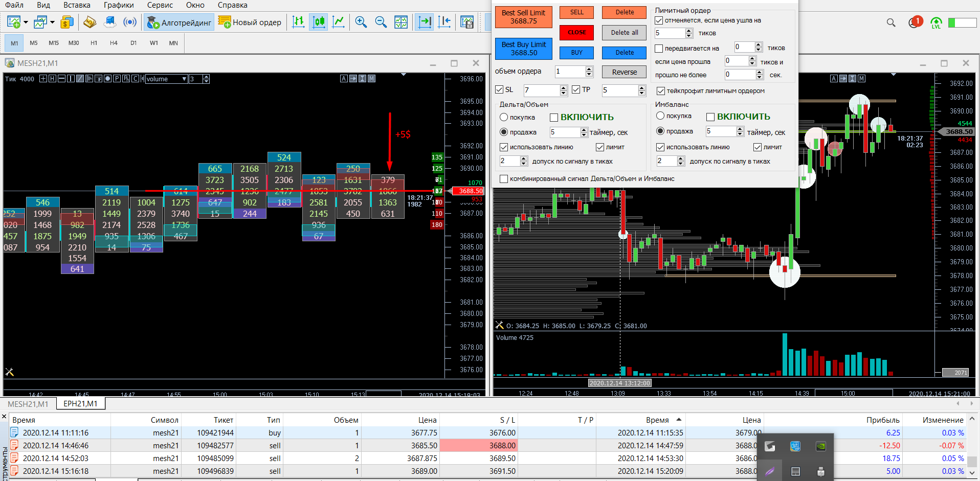Click the C icon in the tick chart toolbar

[x=135, y=79]
